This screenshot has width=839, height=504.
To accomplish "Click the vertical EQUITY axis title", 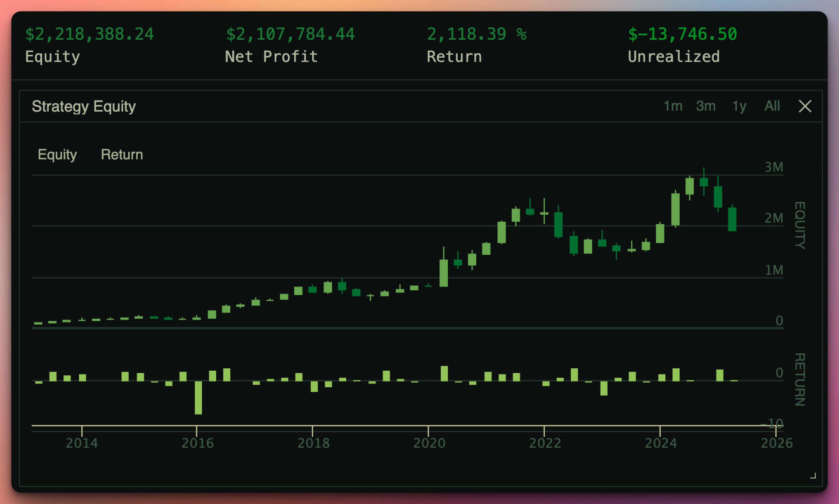I will [x=800, y=225].
